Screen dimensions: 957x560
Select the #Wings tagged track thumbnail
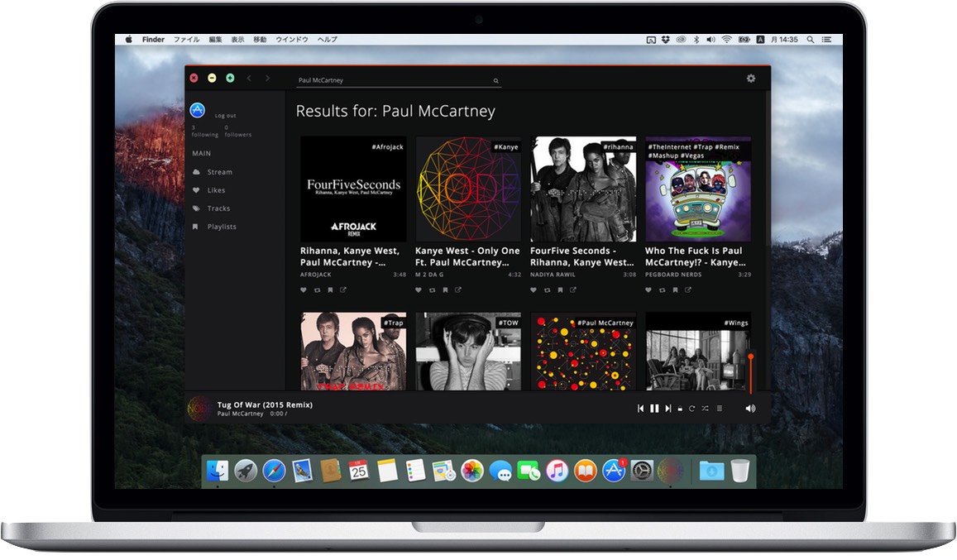pyautogui.click(x=698, y=352)
